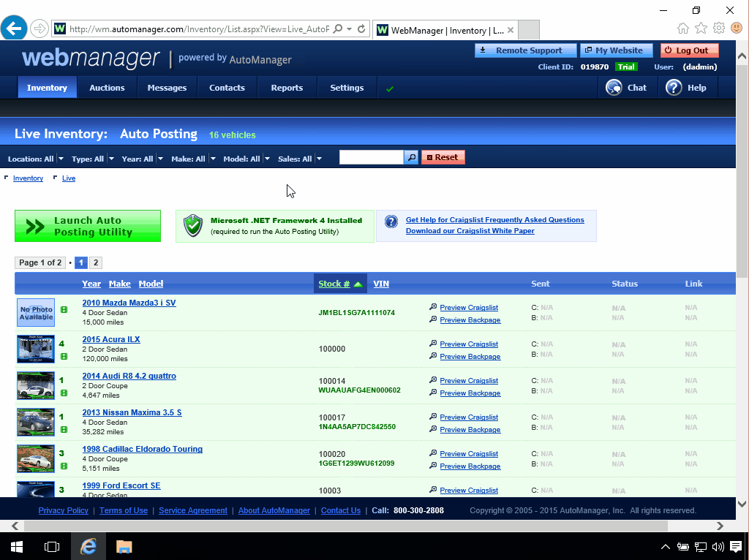Image resolution: width=749 pixels, height=560 pixels.
Task: Click the Chat bubble icon
Action: 614,88
